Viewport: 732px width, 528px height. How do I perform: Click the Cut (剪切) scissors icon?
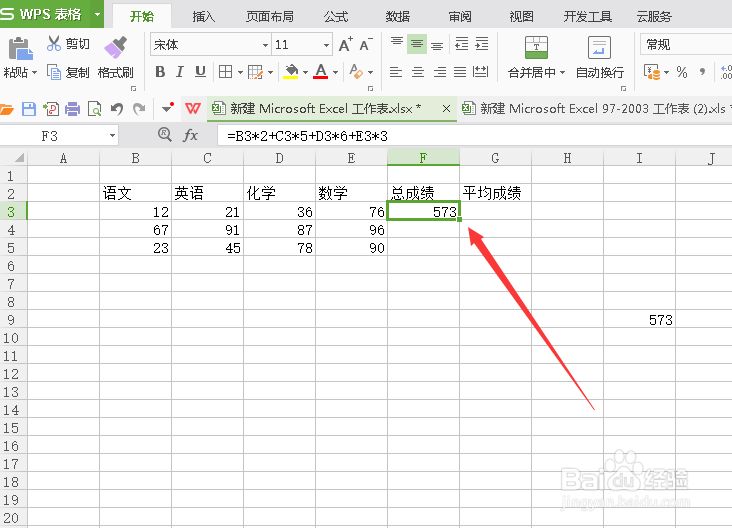click(54, 43)
